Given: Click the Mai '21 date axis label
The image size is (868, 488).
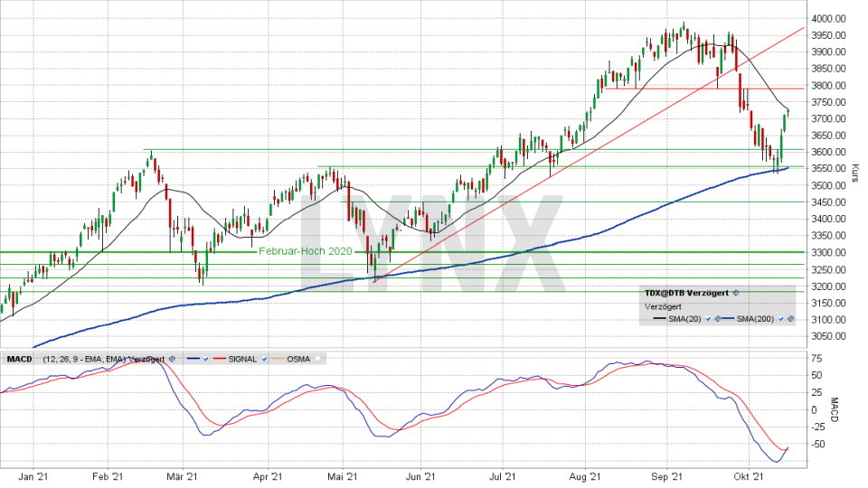Looking at the screenshot, I should coord(344,476).
